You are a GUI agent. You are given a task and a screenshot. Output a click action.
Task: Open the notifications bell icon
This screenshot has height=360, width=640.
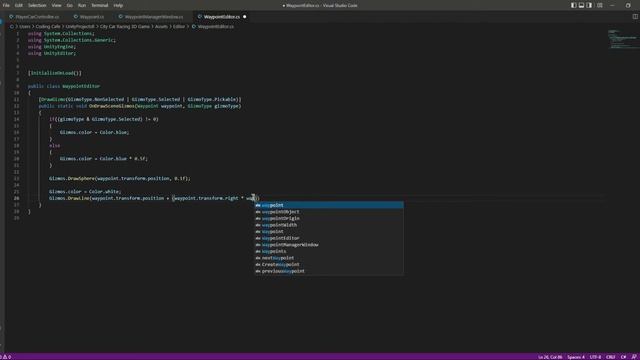point(634,357)
